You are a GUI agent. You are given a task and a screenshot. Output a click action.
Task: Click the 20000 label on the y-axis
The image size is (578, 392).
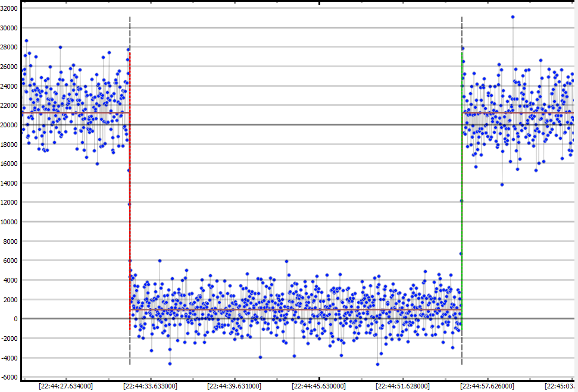coord(10,125)
